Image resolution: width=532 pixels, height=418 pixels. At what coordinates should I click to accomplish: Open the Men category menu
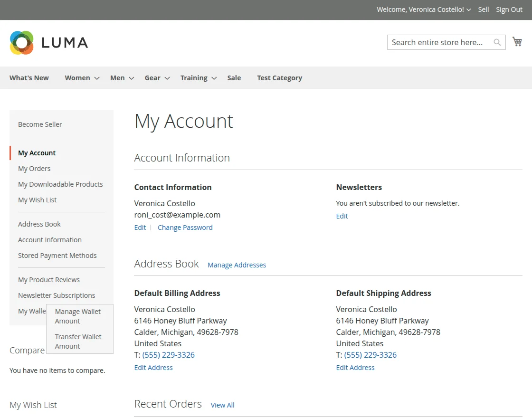point(122,78)
